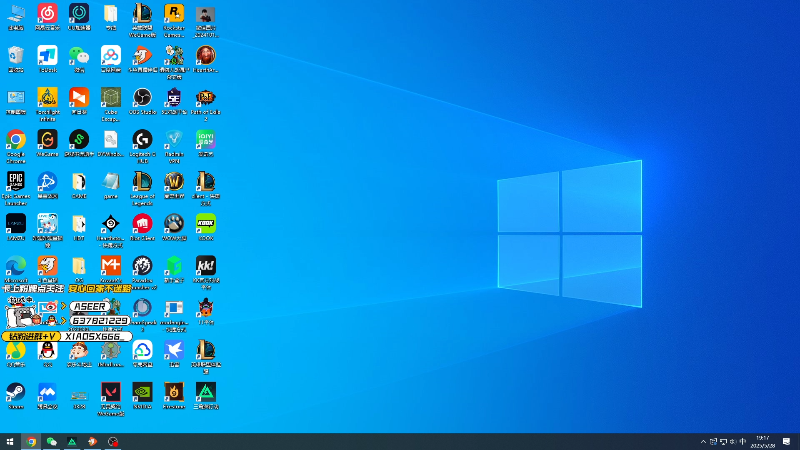Open the NVIDIA desktop shortcut
The width and height of the screenshot is (800, 450).
coord(142,396)
